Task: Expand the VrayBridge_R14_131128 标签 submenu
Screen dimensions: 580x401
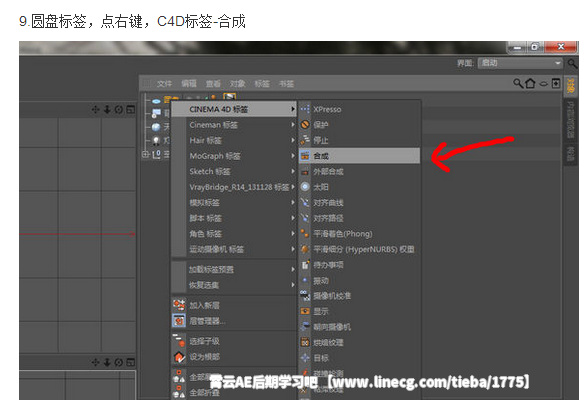Action: click(234, 187)
